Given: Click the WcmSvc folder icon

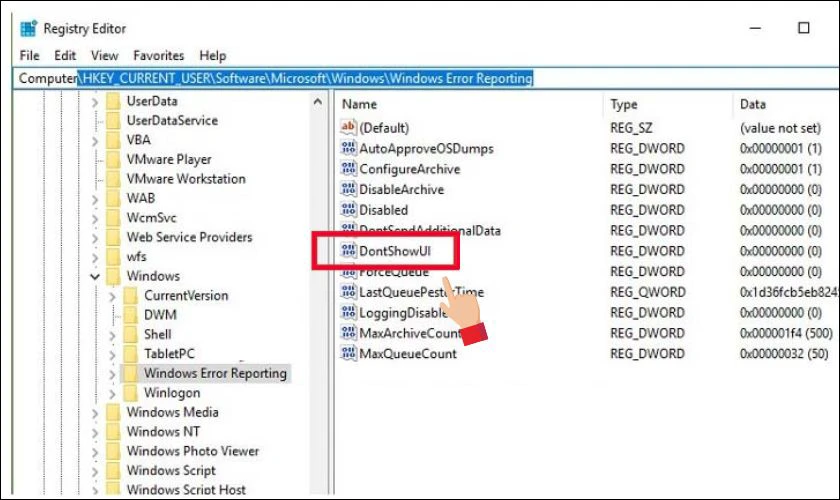Looking at the screenshot, I should [113, 218].
